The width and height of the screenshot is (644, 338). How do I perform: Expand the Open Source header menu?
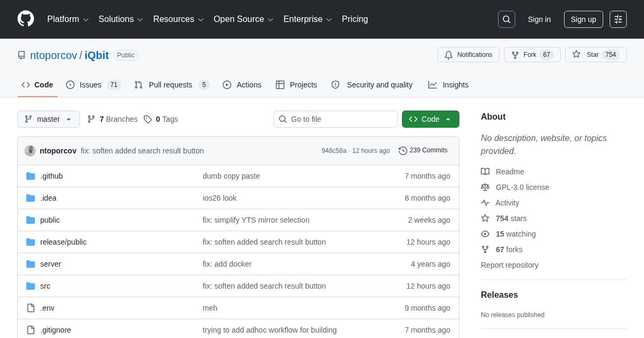pyautogui.click(x=244, y=19)
